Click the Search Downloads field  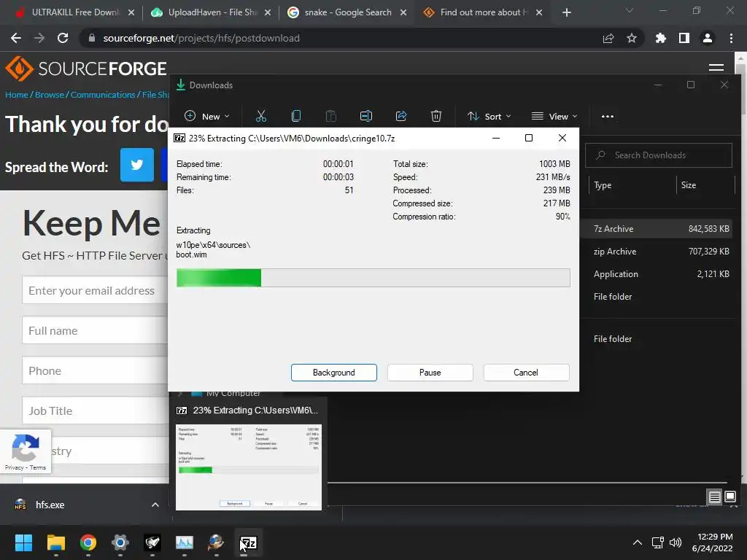click(659, 155)
